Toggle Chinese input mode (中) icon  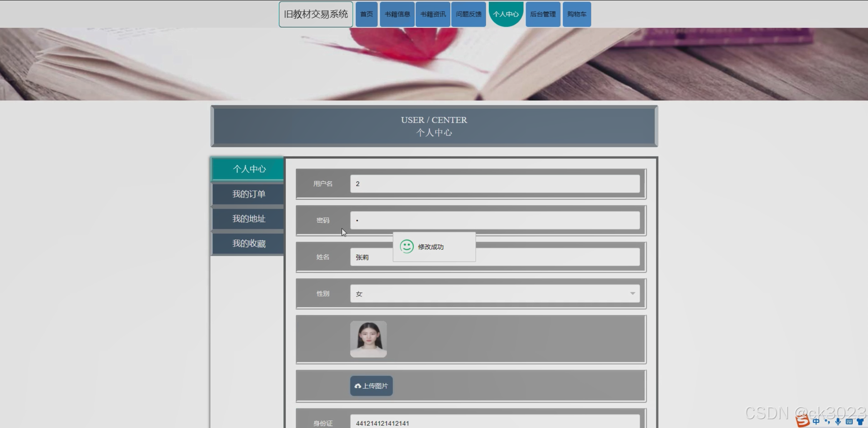(x=816, y=421)
